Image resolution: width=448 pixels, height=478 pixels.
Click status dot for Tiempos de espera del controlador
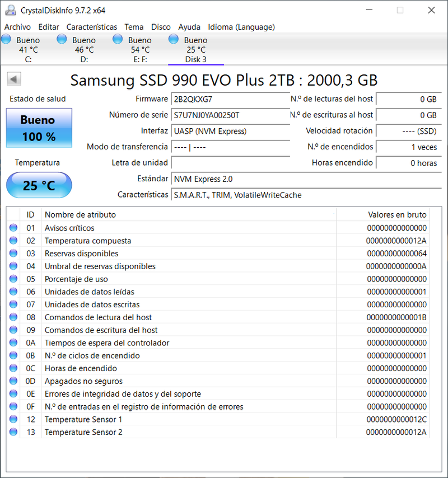tap(13, 343)
